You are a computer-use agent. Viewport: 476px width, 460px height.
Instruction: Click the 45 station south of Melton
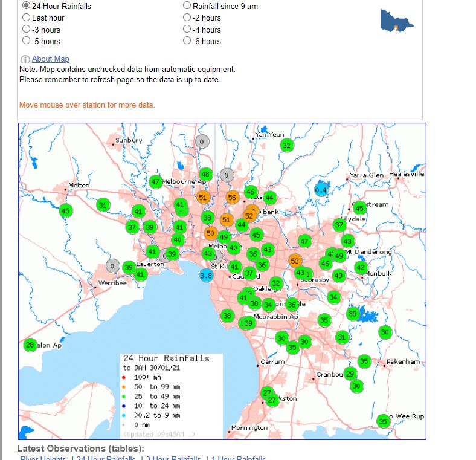tap(66, 210)
